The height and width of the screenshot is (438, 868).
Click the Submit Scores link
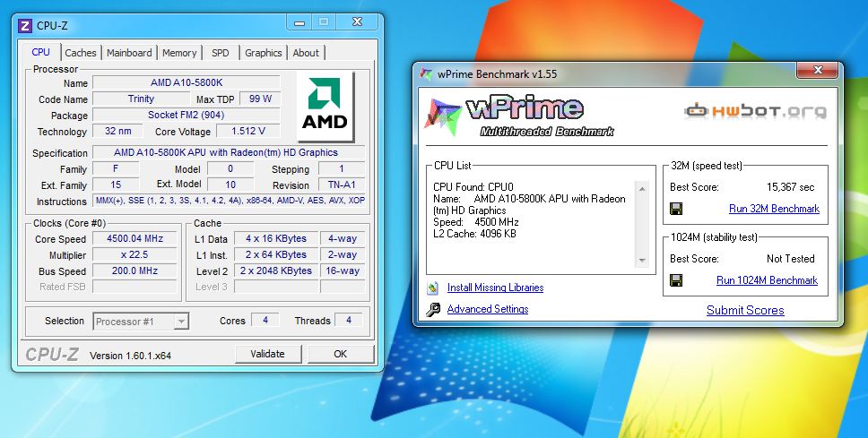pyautogui.click(x=745, y=310)
